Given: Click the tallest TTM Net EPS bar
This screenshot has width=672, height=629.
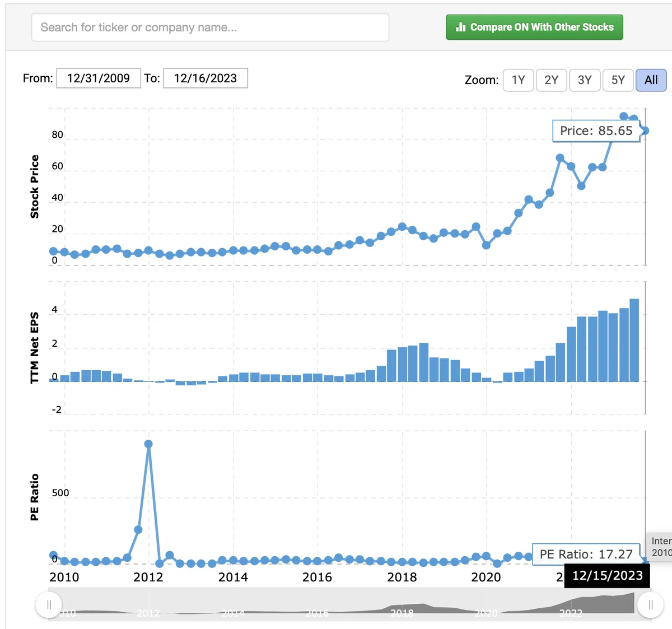Looking at the screenshot, I should pyautogui.click(x=634, y=340).
